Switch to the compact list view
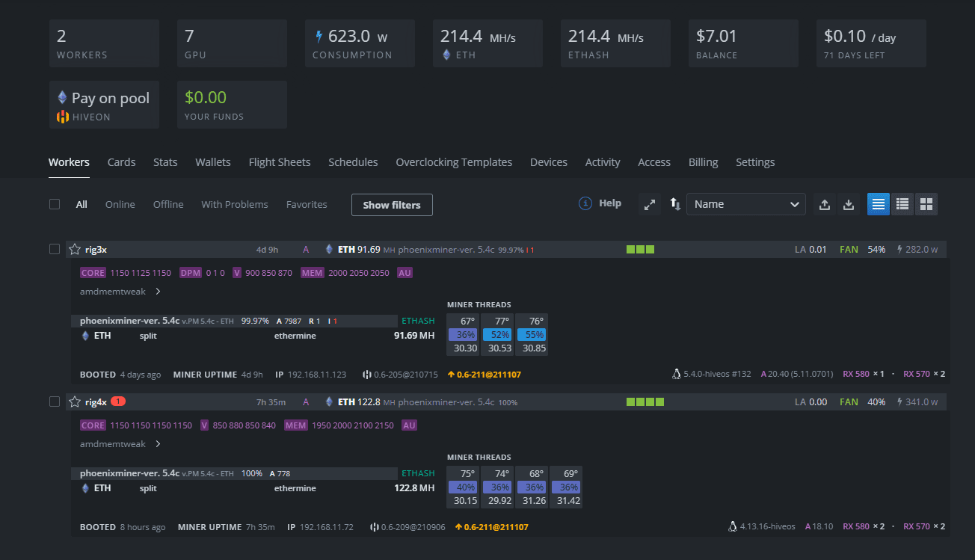 tap(902, 204)
